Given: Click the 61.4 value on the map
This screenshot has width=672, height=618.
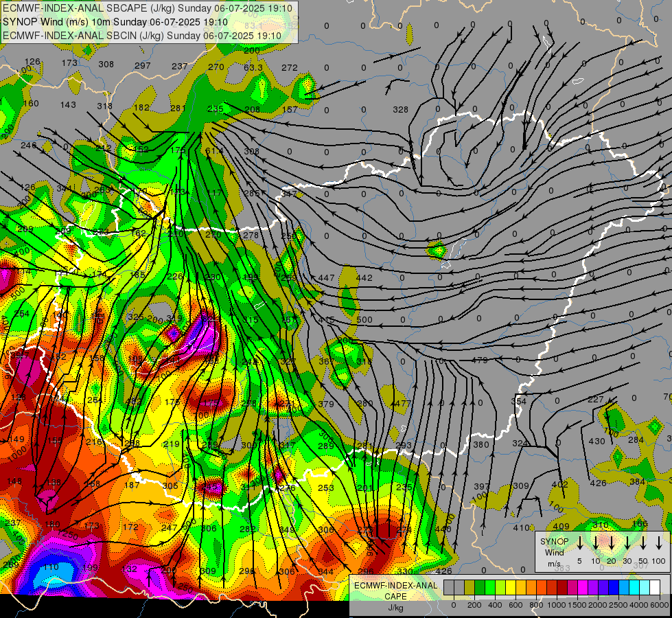Looking at the screenshot, I should click(x=214, y=150).
